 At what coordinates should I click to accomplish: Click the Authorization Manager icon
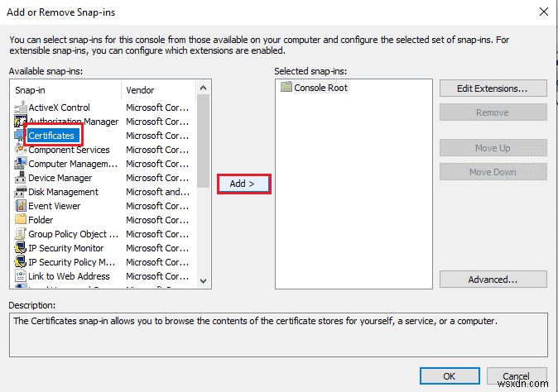click(20, 122)
